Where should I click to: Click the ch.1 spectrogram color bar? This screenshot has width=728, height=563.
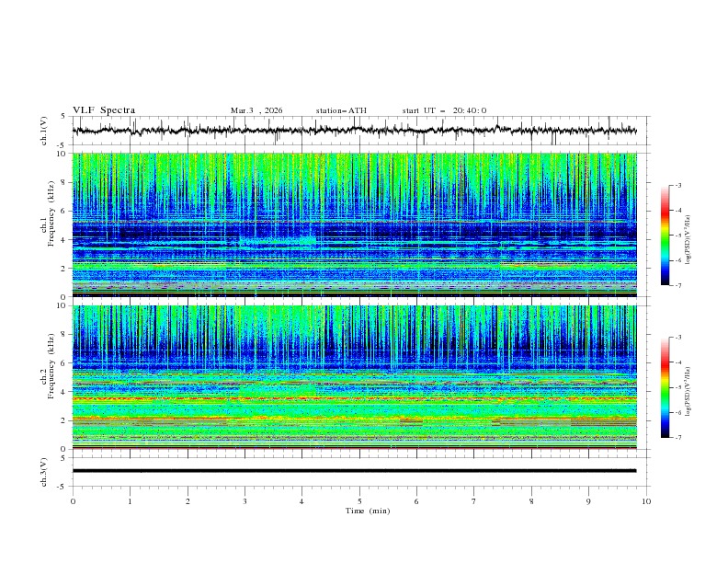point(665,236)
